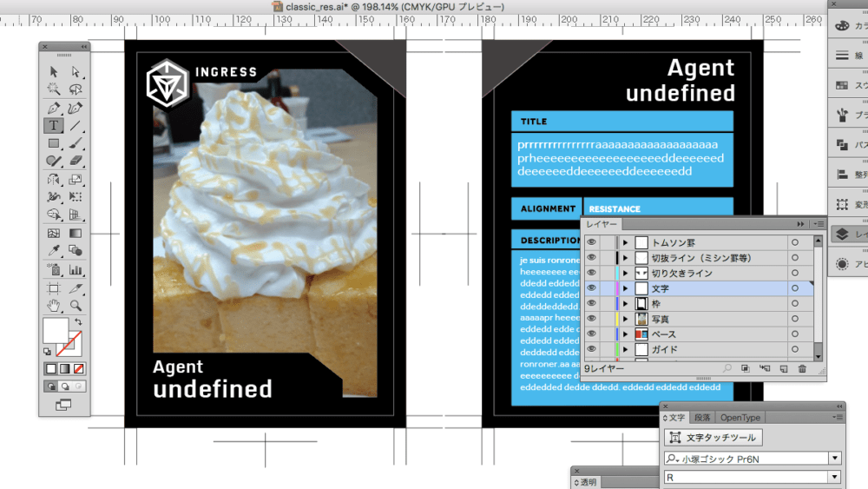Hide the 写真 layer
Viewport: 868px width, 489px height.
coord(591,319)
